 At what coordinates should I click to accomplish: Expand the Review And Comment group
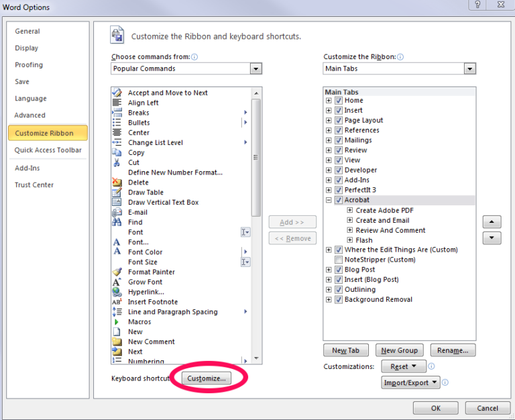click(x=350, y=230)
